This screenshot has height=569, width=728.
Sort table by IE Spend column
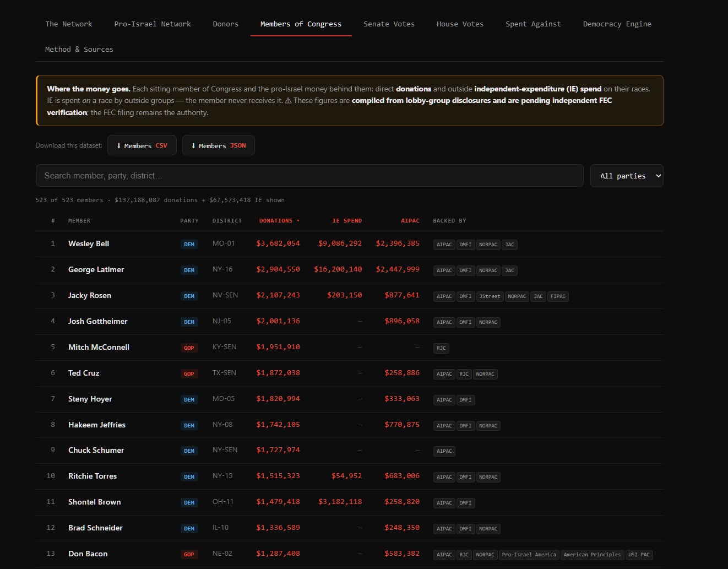(347, 221)
